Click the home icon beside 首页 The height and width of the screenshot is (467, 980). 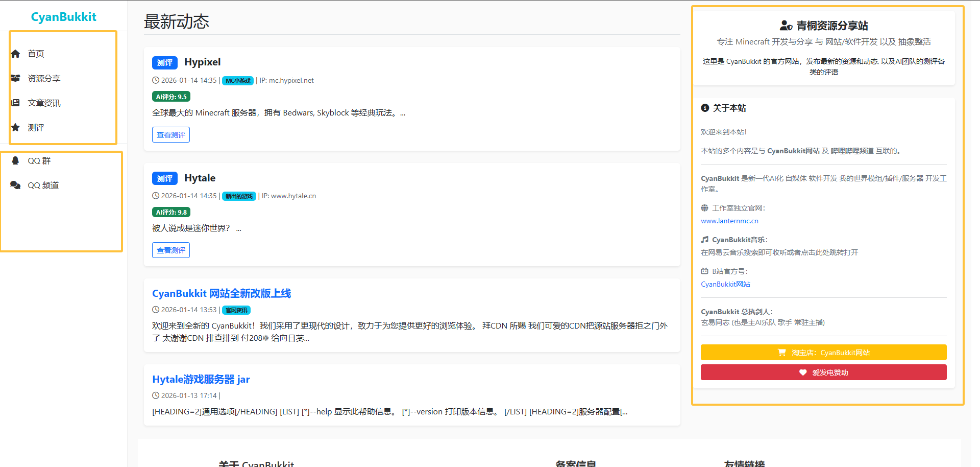[x=15, y=54]
